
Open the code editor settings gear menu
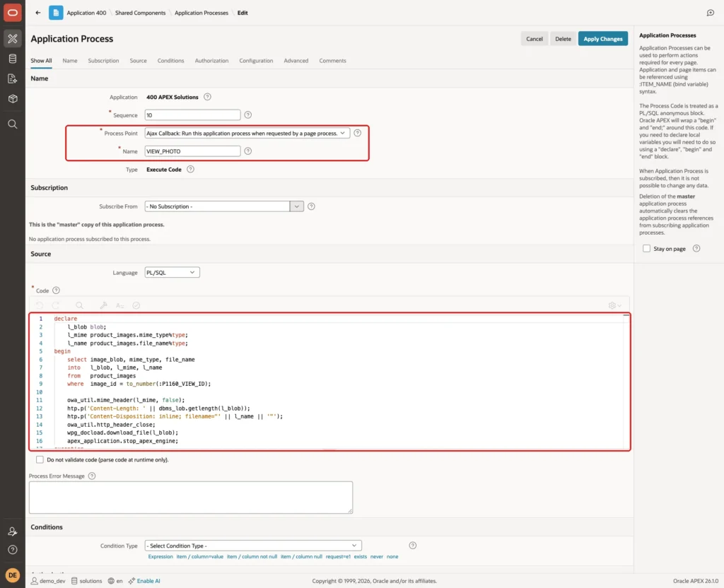pos(614,305)
